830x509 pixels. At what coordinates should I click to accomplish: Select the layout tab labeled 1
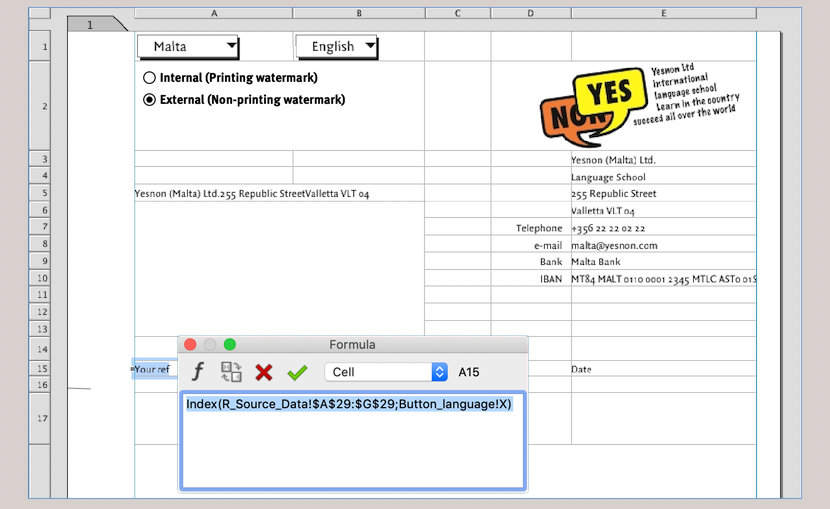coord(91,24)
